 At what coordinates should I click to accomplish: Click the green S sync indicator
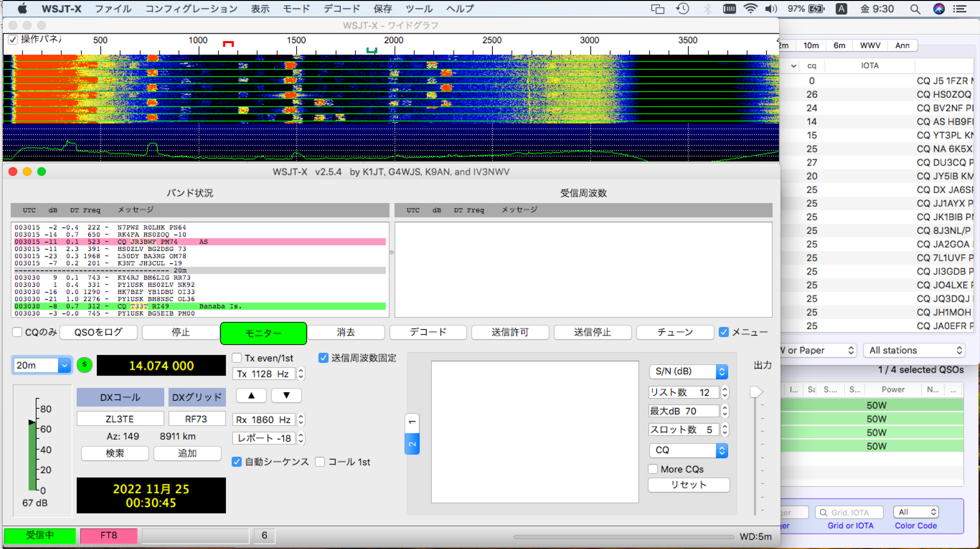[x=85, y=365]
